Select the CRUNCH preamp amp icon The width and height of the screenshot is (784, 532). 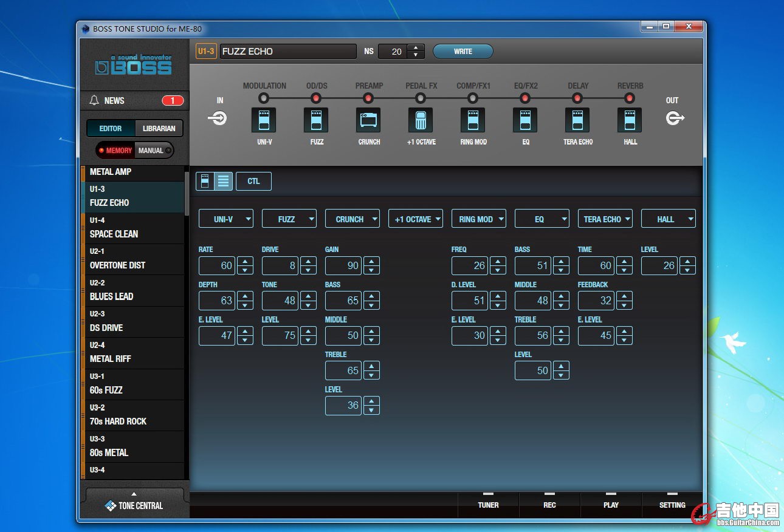368,120
